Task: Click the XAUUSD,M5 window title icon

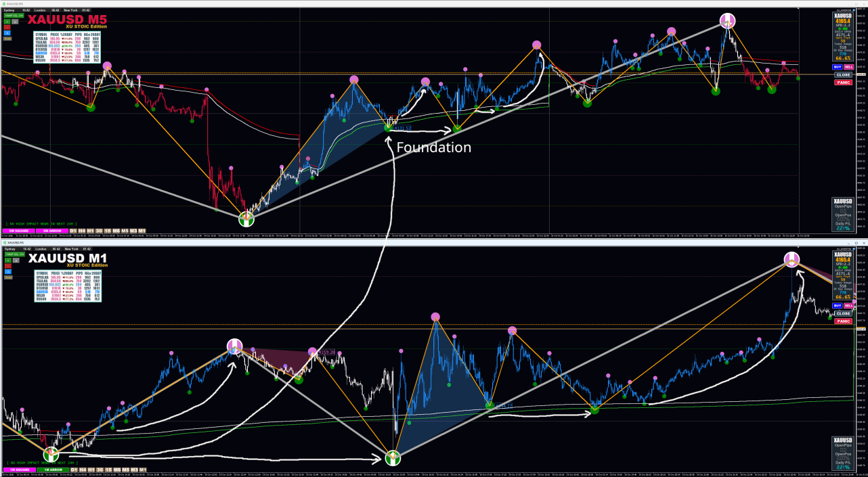Action: click(3, 3)
